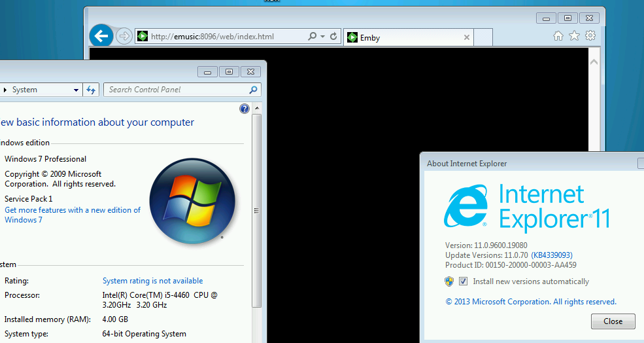Image resolution: width=644 pixels, height=343 pixels.
Task: Open 'System rating is not available' link
Action: 153,281
